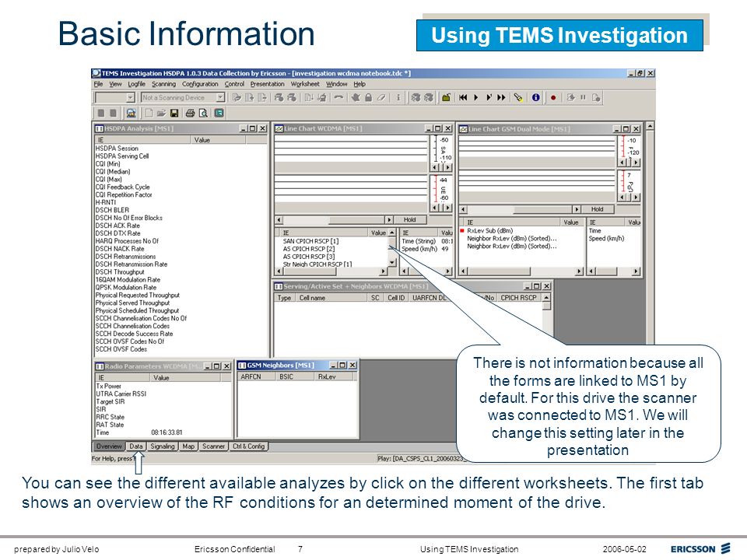Open the empty combo box in toolbar

(x=130, y=98)
